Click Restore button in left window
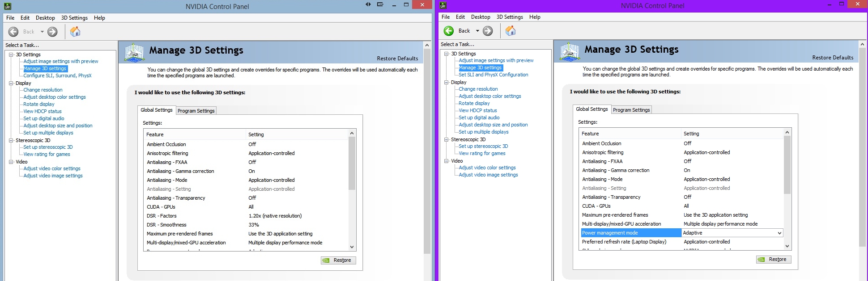This screenshot has width=868, height=281. (x=338, y=260)
